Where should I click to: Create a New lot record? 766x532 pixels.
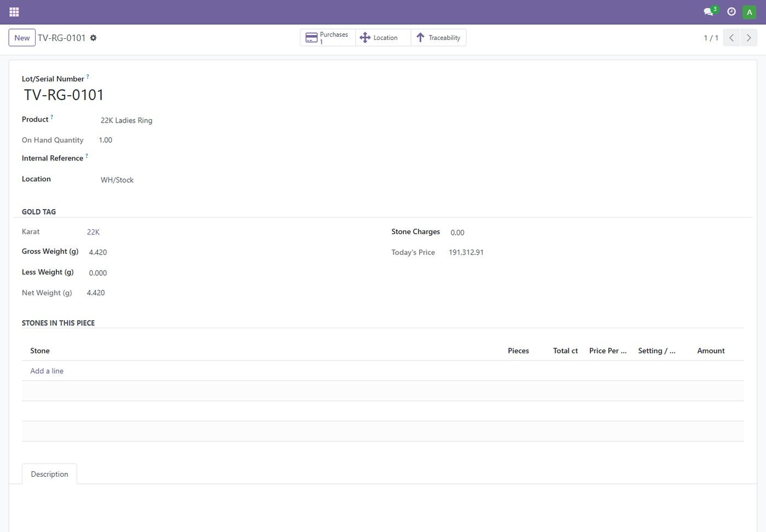point(22,38)
